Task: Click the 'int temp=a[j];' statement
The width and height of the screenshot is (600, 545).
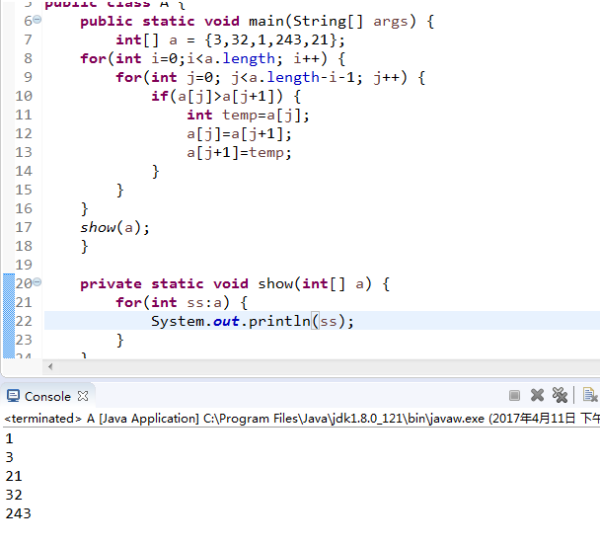Action: (248, 115)
